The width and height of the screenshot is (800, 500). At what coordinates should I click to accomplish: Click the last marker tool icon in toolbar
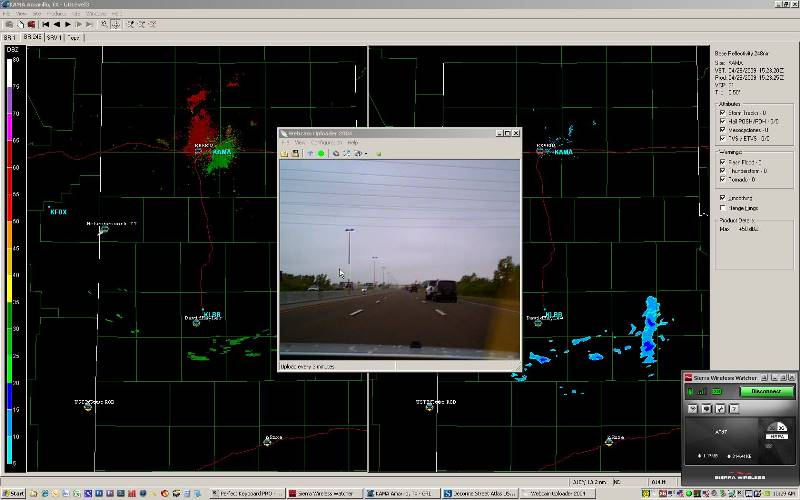tap(153, 24)
